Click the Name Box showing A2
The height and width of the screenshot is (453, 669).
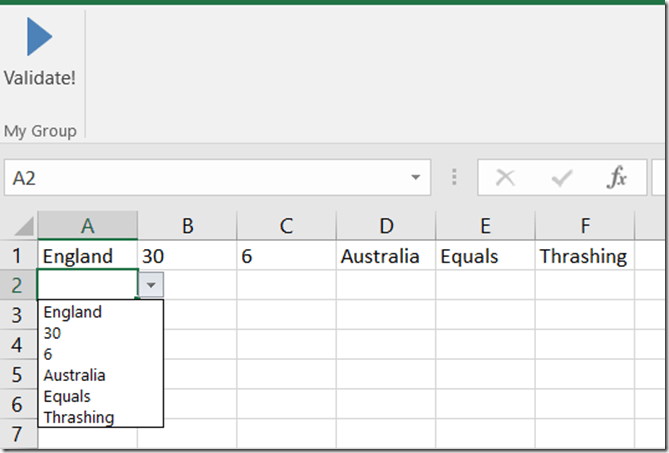click(200, 179)
